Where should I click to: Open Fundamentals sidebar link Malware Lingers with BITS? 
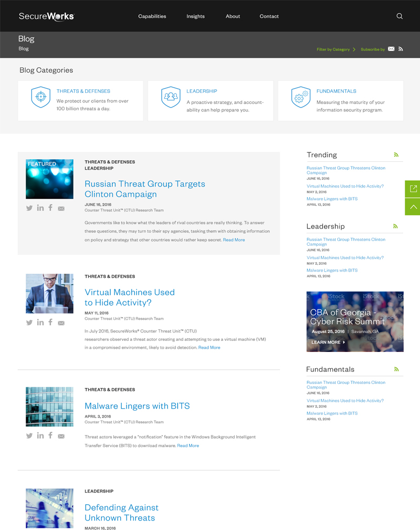[332, 413]
